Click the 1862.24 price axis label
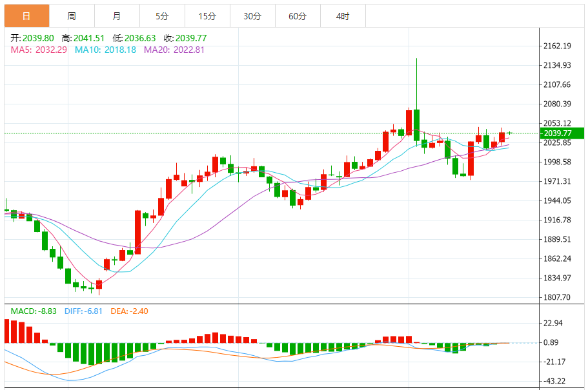This screenshot has height=390, width=588. click(557, 258)
